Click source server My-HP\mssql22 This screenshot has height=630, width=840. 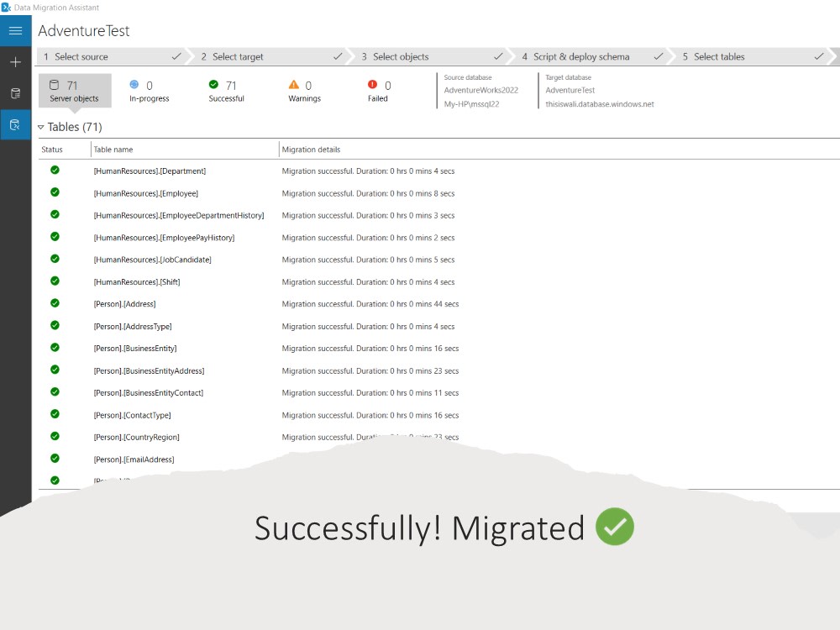pos(471,104)
